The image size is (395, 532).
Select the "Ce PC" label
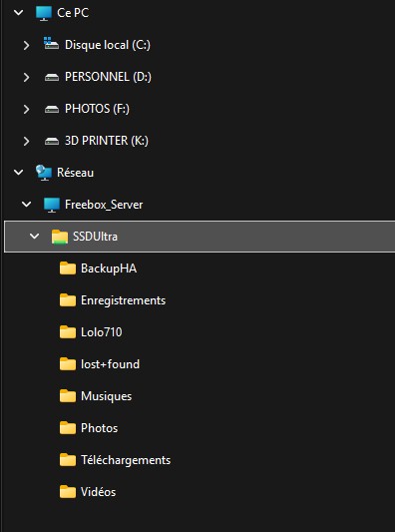coord(73,13)
